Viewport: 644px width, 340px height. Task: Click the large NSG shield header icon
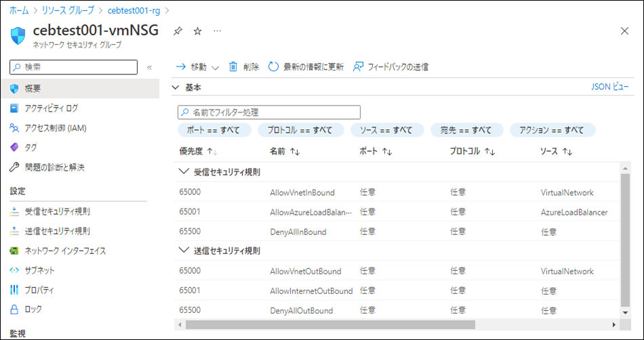tap(18, 36)
